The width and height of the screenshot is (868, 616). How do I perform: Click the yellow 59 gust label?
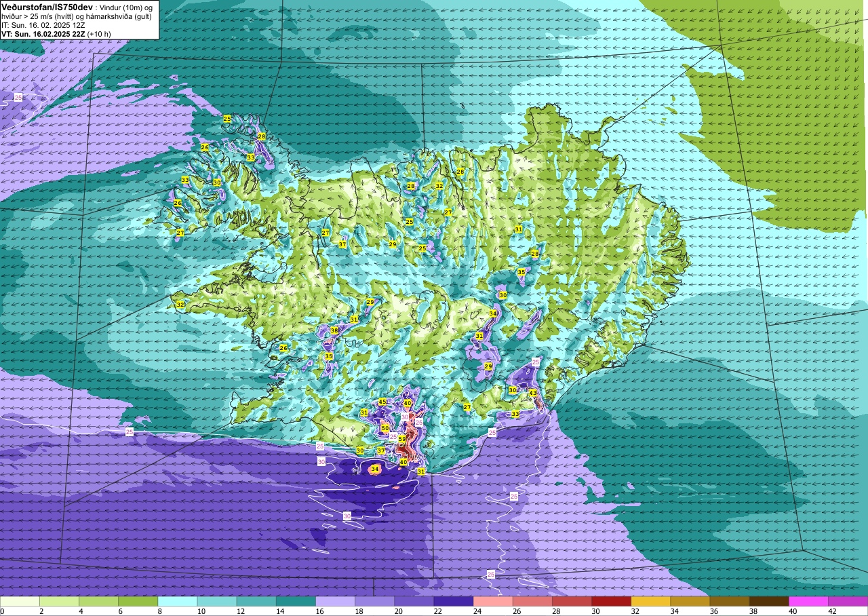(402, 440)
